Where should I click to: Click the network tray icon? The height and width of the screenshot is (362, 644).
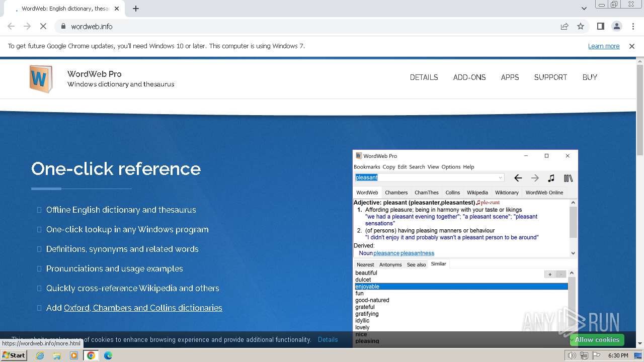coord(584,355)
